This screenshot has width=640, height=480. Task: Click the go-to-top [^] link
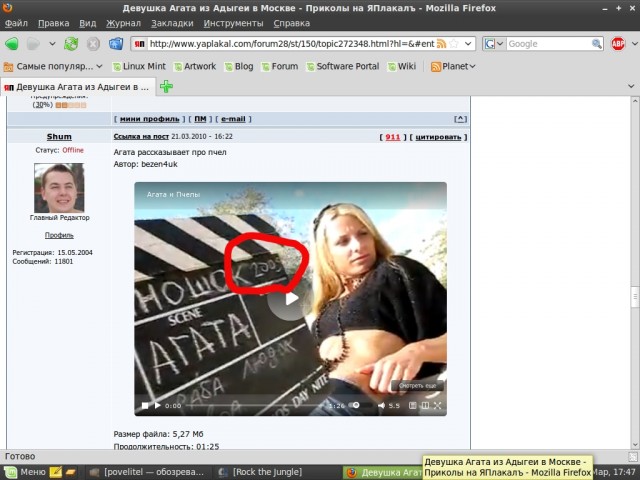point(460,119)
